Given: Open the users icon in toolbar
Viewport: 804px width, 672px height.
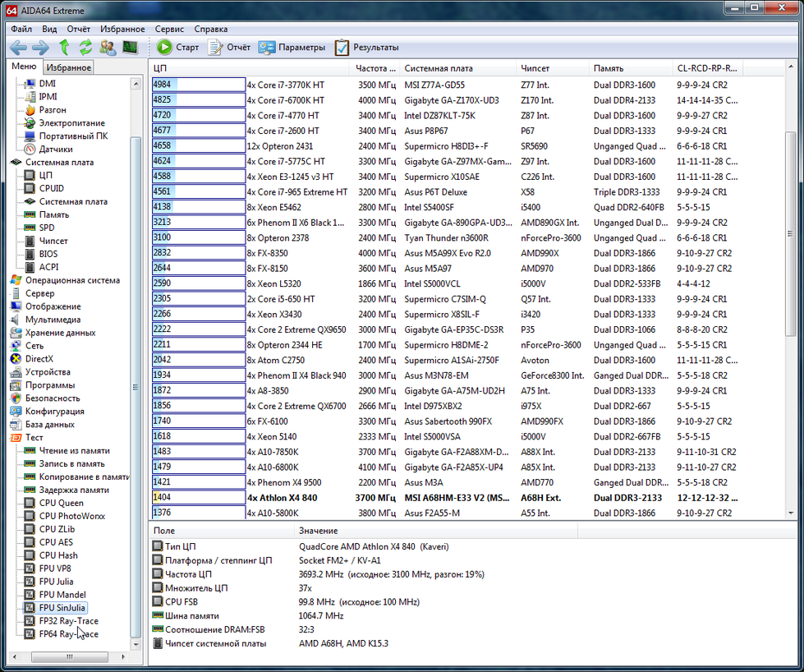Looking at the screenshot, I should pyautogui.click(x=108, y=48).
